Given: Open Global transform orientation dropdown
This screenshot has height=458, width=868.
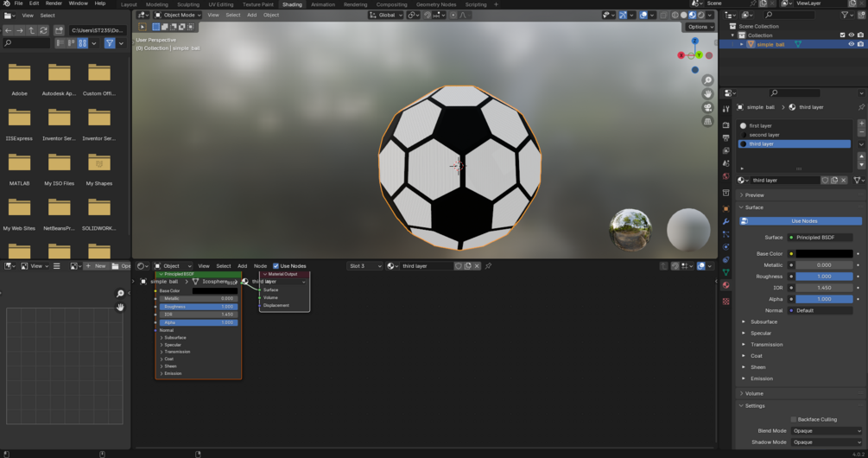Looking at the screenshot, I should tap(386, 15).
